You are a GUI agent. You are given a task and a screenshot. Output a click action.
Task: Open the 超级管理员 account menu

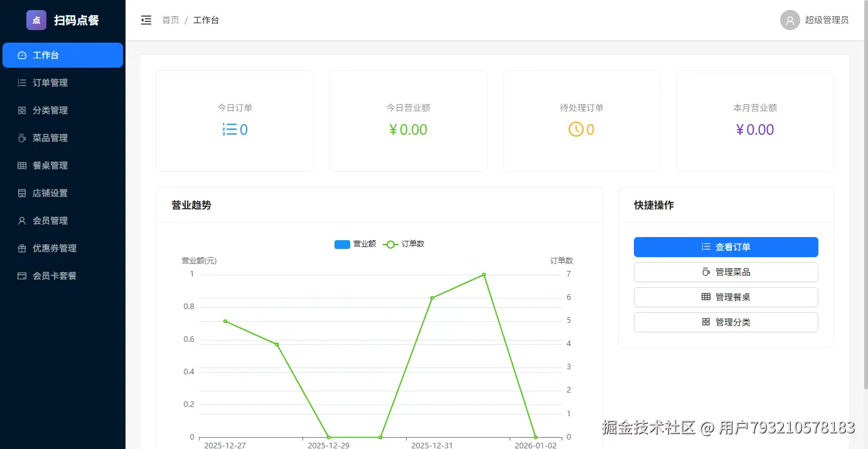(827, 19)
